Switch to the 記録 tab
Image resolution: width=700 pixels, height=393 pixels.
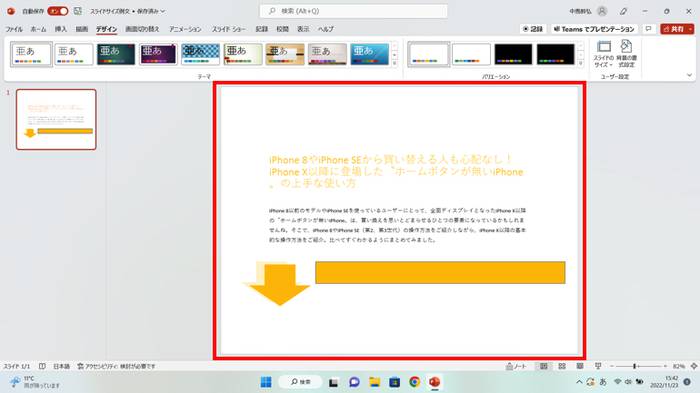tap(262, 29)
